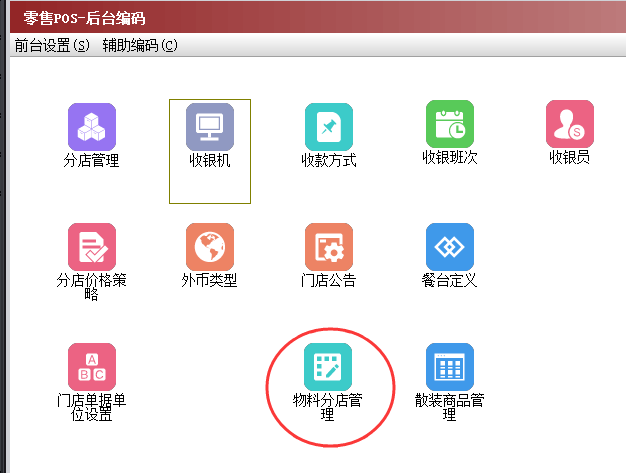Click the 收银员 label text
Viewport: 626px width, 473px height.
click(x=570, y=157)
